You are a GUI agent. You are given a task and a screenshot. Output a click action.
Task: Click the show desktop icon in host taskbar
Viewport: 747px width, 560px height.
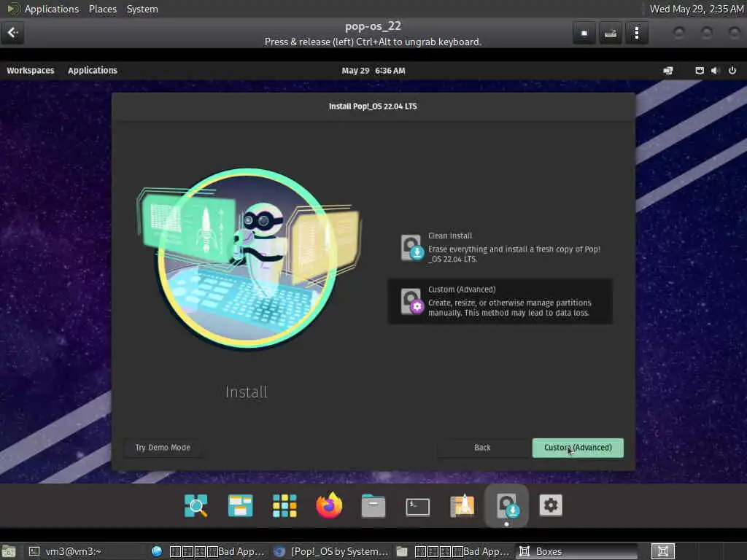(x=8, y=551)
